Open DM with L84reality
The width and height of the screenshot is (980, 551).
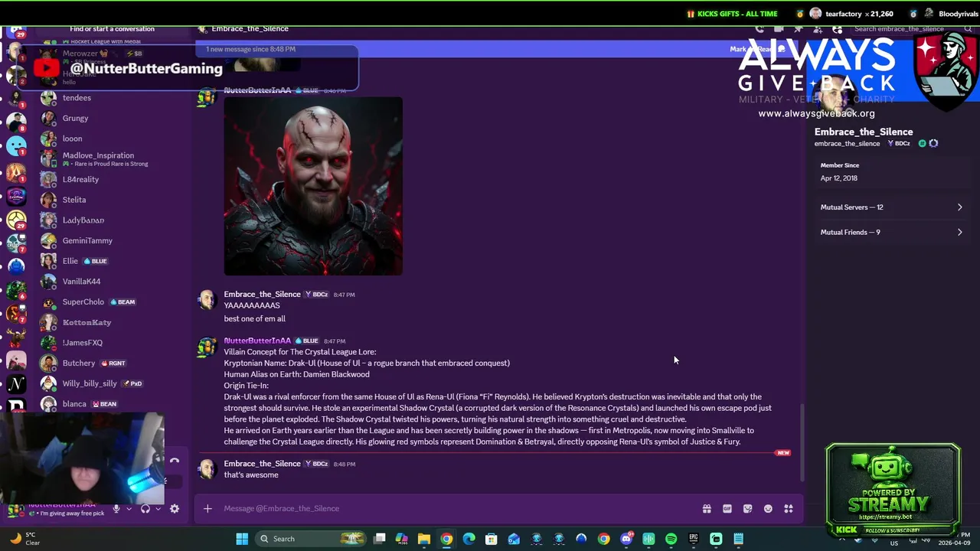[x=110, y=180]
